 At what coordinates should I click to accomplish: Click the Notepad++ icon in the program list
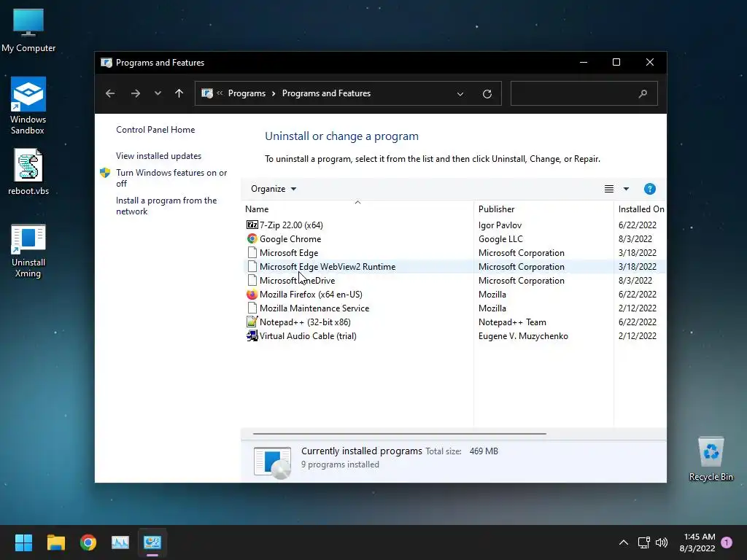(x=252, y=322)
